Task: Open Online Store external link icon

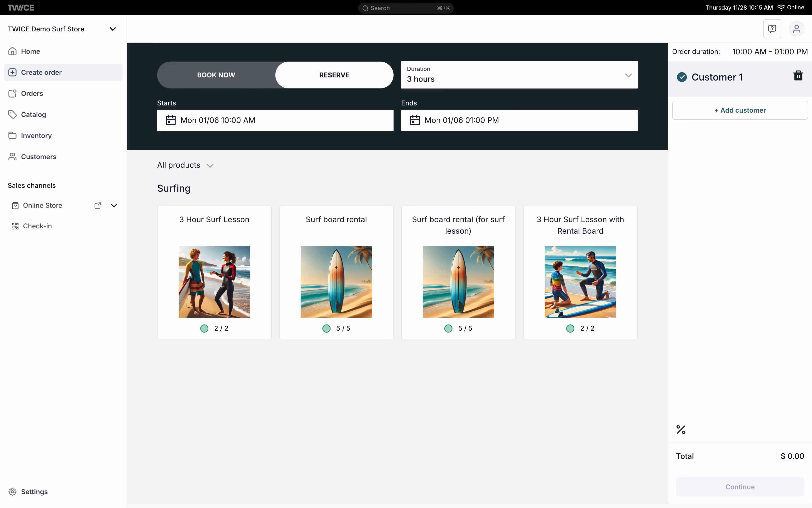Action: [98, 206]
